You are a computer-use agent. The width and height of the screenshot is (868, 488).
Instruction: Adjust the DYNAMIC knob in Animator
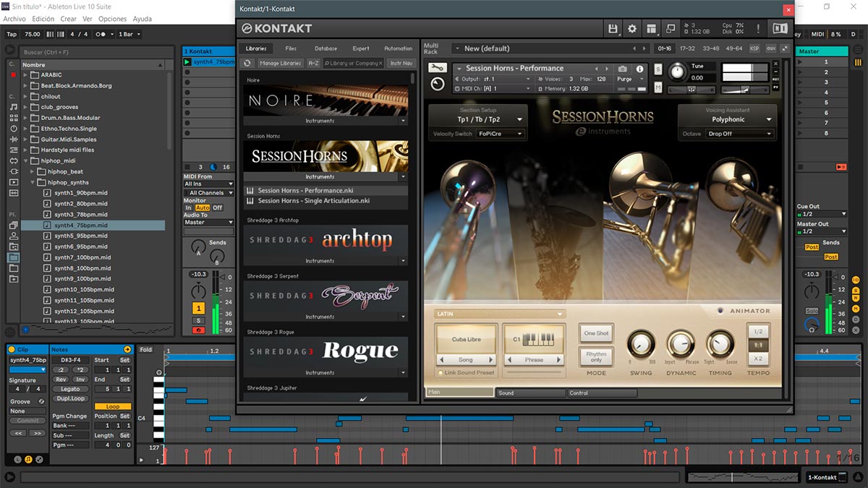click(681, 345)
